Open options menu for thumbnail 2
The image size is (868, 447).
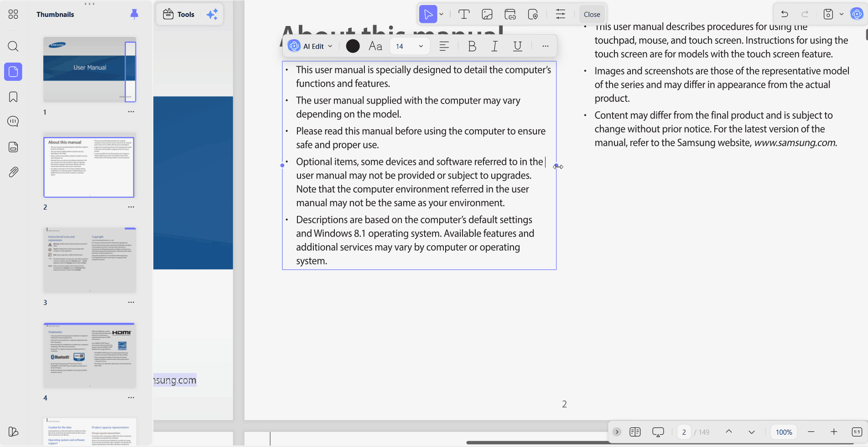[131, 207]
